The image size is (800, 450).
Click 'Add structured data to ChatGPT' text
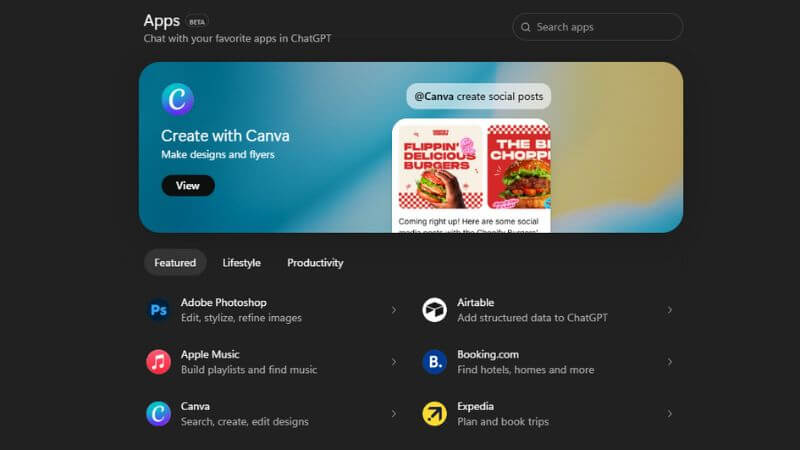pos(532,318)
